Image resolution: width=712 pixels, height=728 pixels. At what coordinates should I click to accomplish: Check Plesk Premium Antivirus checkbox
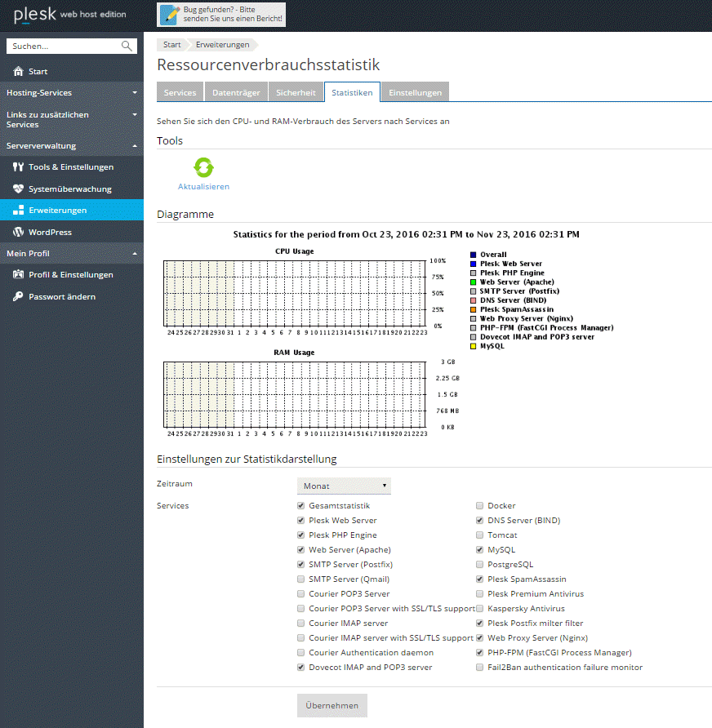click(480, 594)
